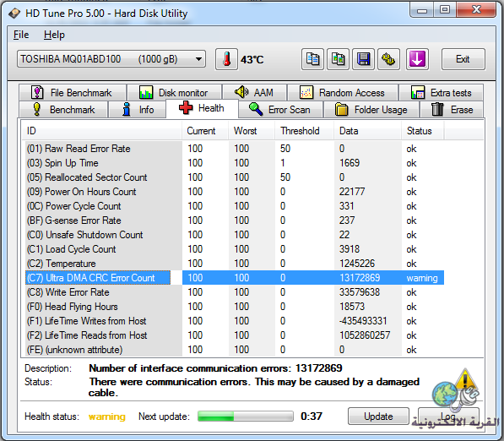Save screenshot with floppy disk icon

coord(363,59)
